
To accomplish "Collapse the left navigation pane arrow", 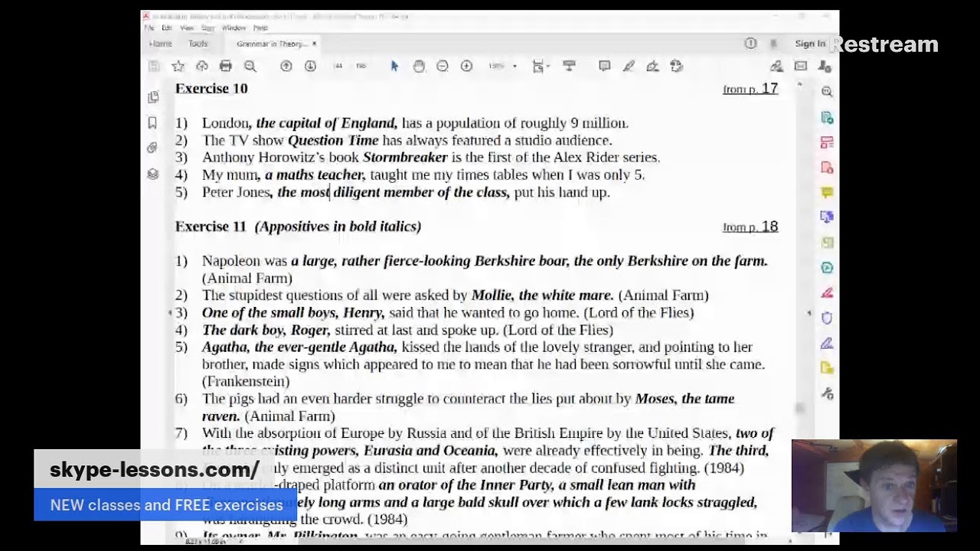I will [171, 313].
